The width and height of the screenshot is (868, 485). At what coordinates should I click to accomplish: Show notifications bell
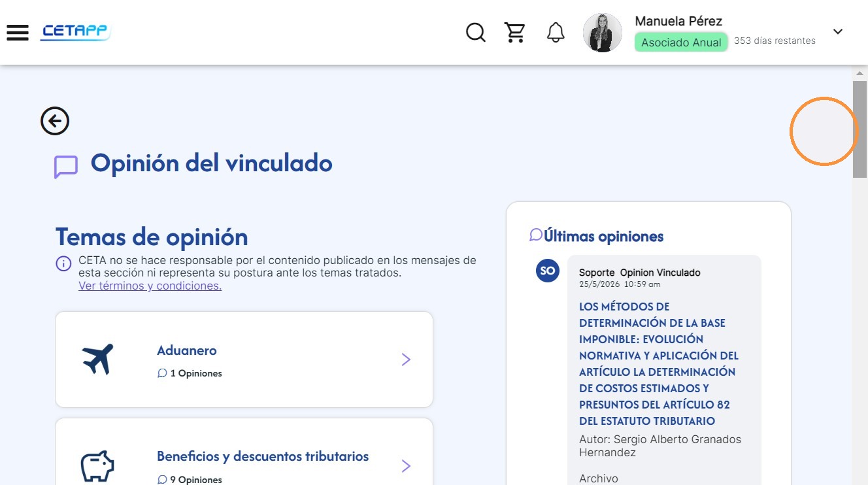click(x=556, y=32)
